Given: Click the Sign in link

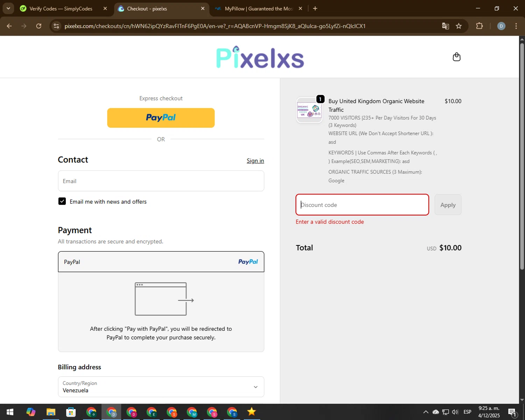Looking at the screenshot, I should tap(255, 161).
